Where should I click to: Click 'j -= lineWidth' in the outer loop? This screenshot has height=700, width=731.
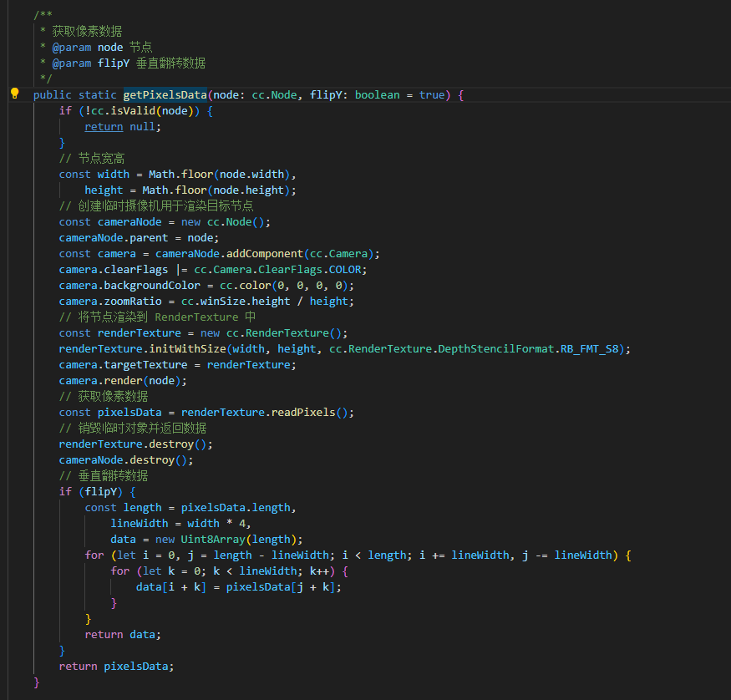(x=566, y=555)
